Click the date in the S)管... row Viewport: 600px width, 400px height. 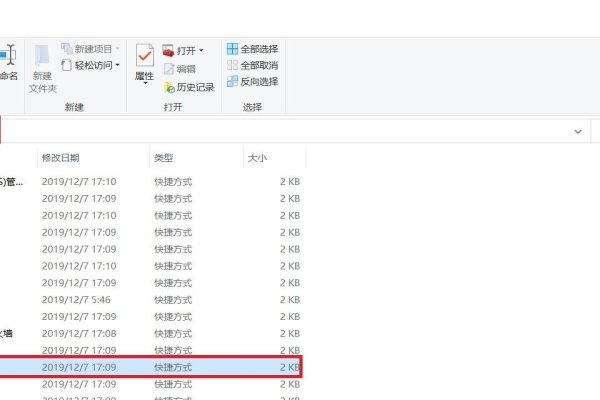click(x=79, y=182)
